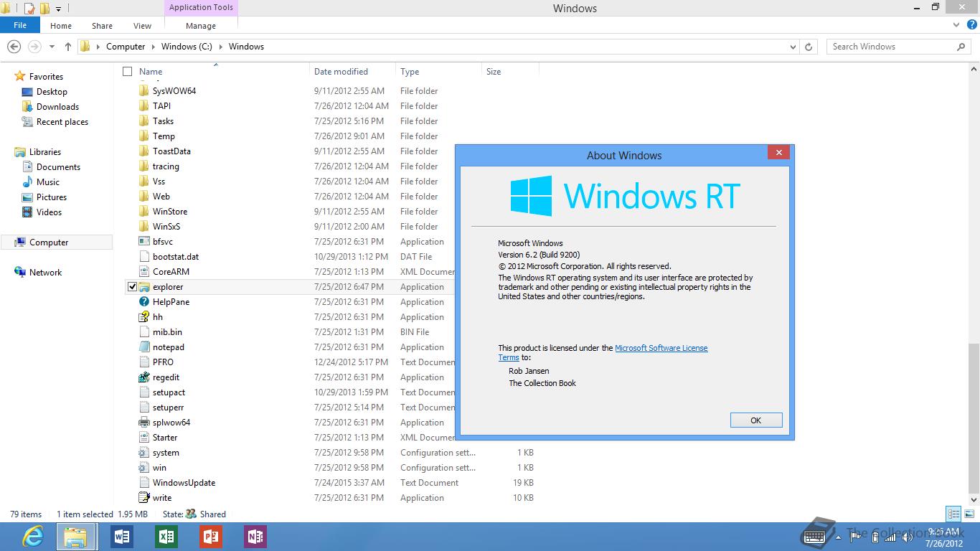Uncheck the explorer file checkbox
The width and height of the screenshot is (980, 551).
132,287
